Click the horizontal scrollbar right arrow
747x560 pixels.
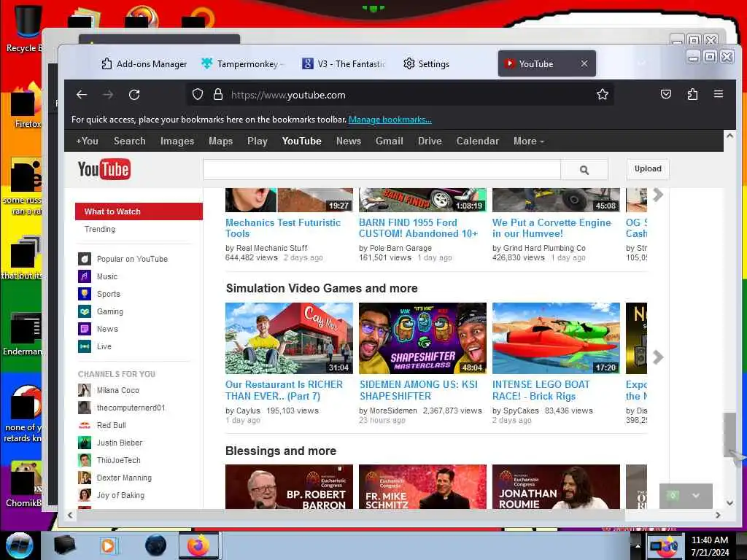[718, 516]
